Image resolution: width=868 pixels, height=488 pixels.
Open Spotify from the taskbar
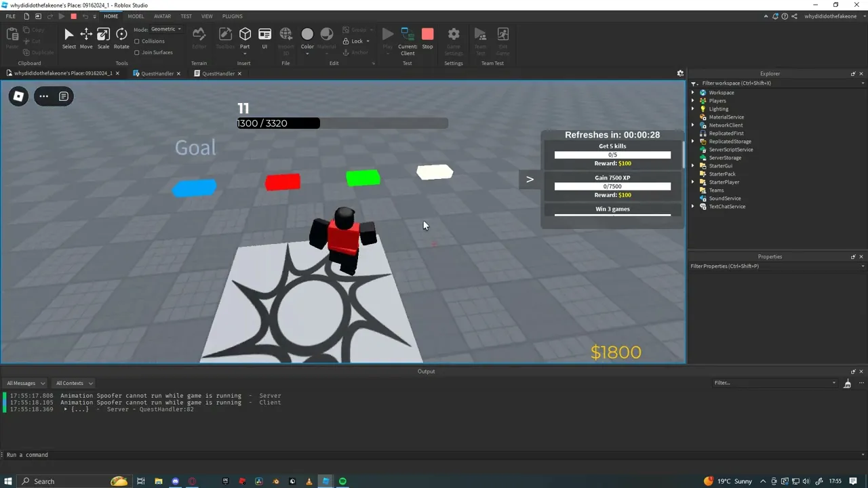coord(342,481)
